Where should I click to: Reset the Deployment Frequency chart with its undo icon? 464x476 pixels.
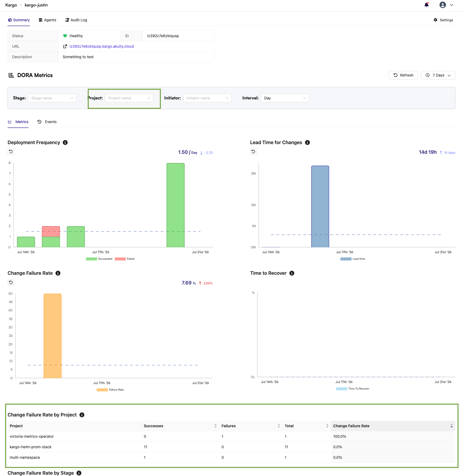pos(11,152)
